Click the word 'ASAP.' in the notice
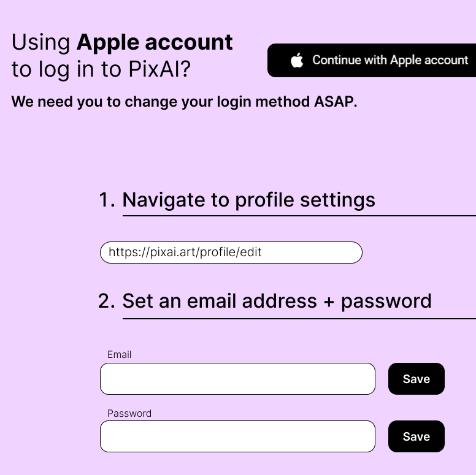The height and width of the screenshot is (475, 476). click(x=336, y=102)
